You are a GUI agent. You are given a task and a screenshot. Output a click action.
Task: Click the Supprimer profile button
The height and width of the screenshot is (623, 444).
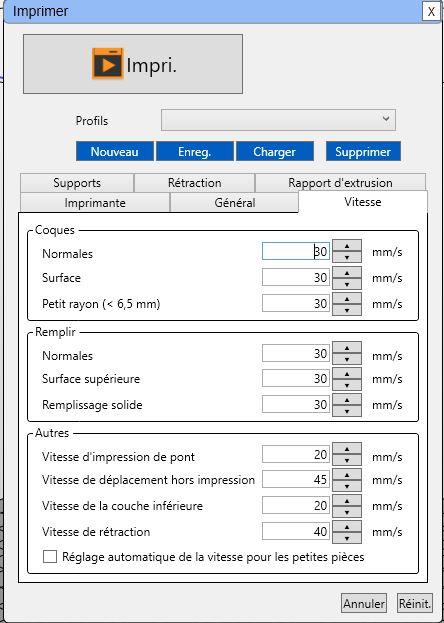click(363, 151)
